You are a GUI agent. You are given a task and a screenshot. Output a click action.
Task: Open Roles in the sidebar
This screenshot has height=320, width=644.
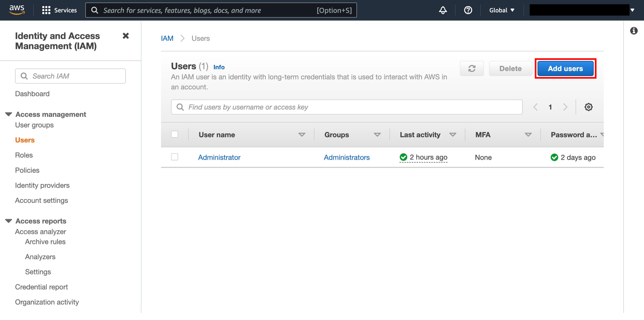tap(24, 155)
